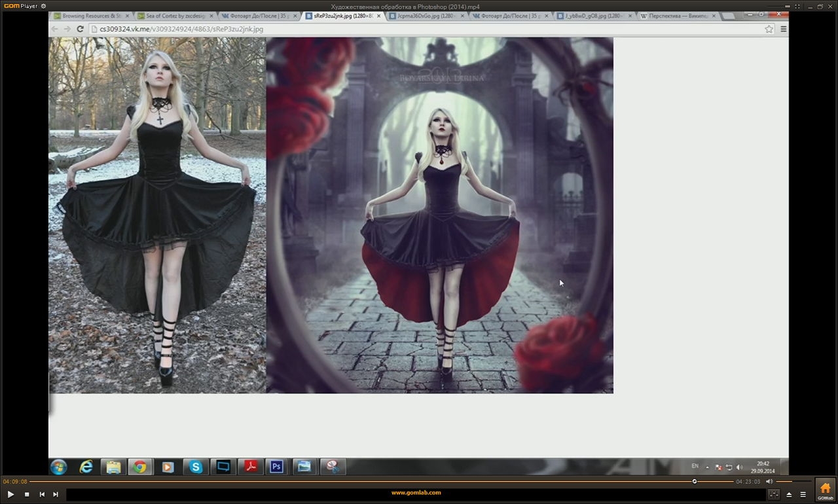Skip to previous file in GOM Player
Image resolution: width=838 pixels, height=504 pixels.
[42, 494]
